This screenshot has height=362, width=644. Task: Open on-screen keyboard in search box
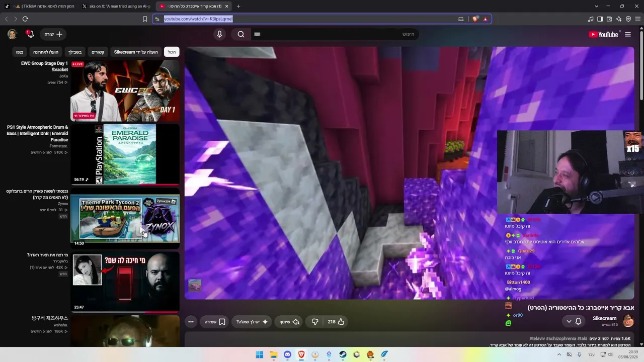tap(257, 34)
